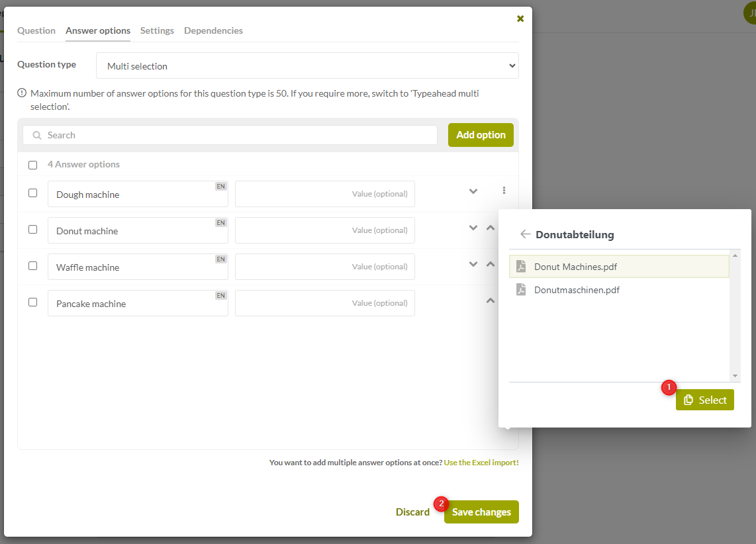Select the Donut Machines.pdf file

click(575, 267)
